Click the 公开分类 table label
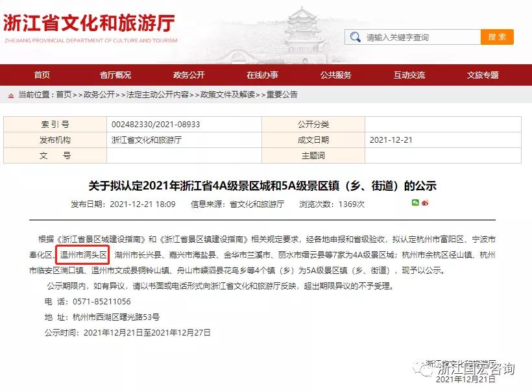 (313, 125)
